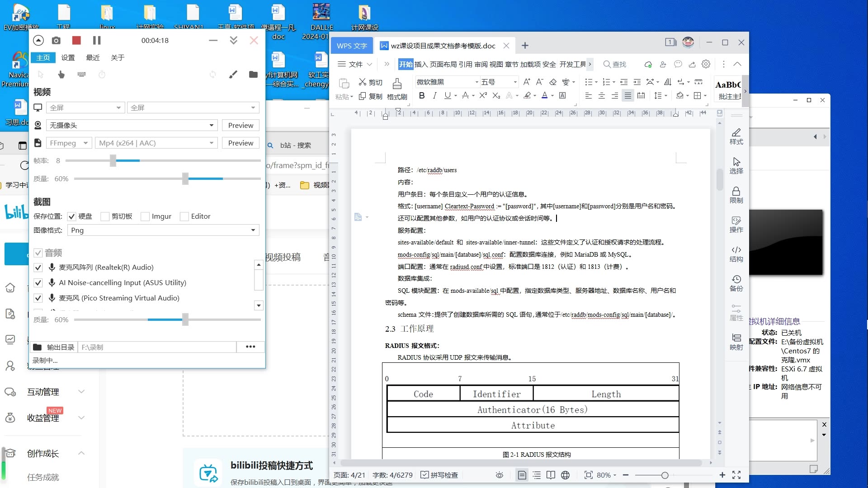Stop the screen recording
This screenshot has width=868, height=488.
coord(76,40)
